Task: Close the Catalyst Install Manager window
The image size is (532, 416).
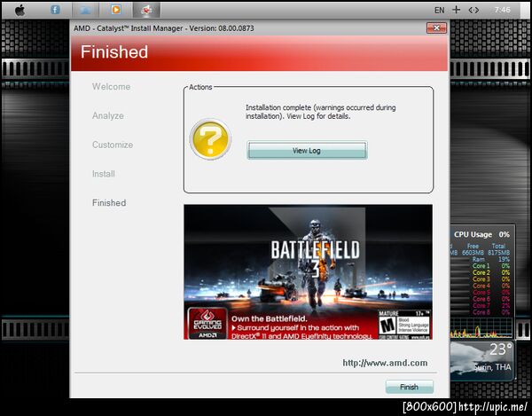Action: point(436,27)
